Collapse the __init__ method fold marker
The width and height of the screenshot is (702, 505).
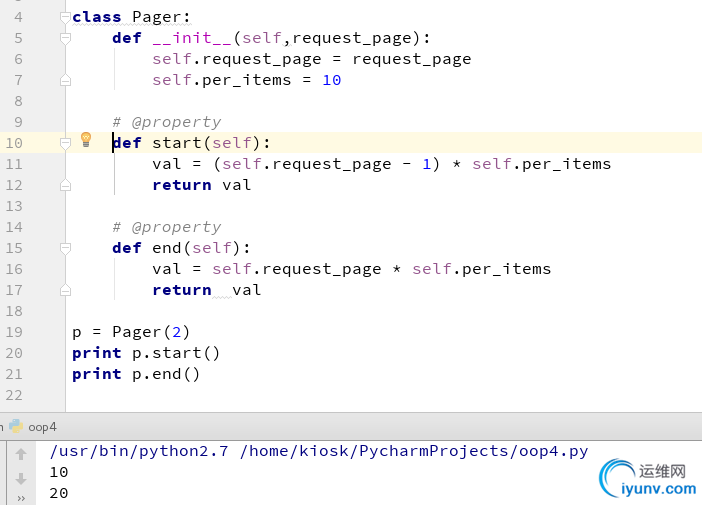[x=65, y=39]
